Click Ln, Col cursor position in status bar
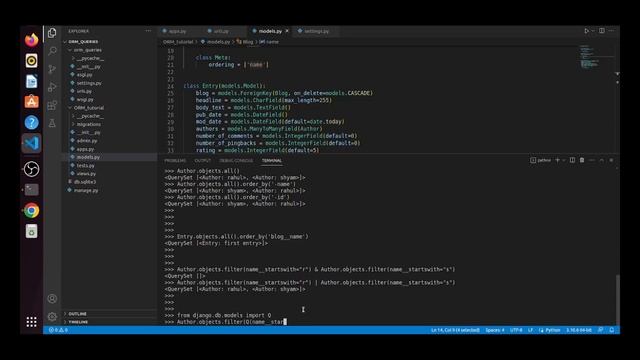 tap(455, 330)
